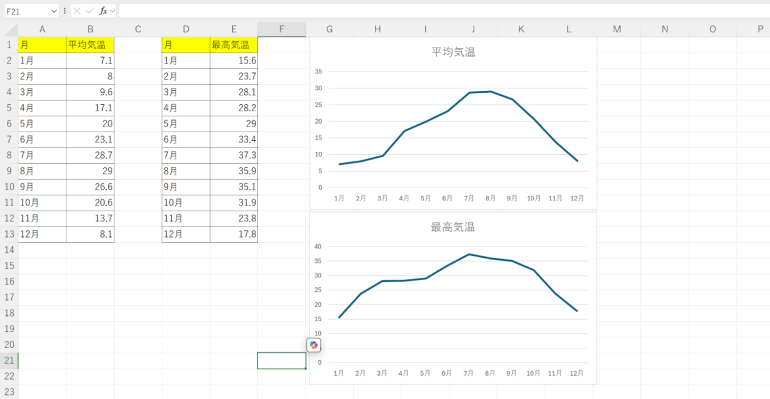This screenshot has height=399, width=770.
Task: Select cell with value 23.7
Action: 234,77
